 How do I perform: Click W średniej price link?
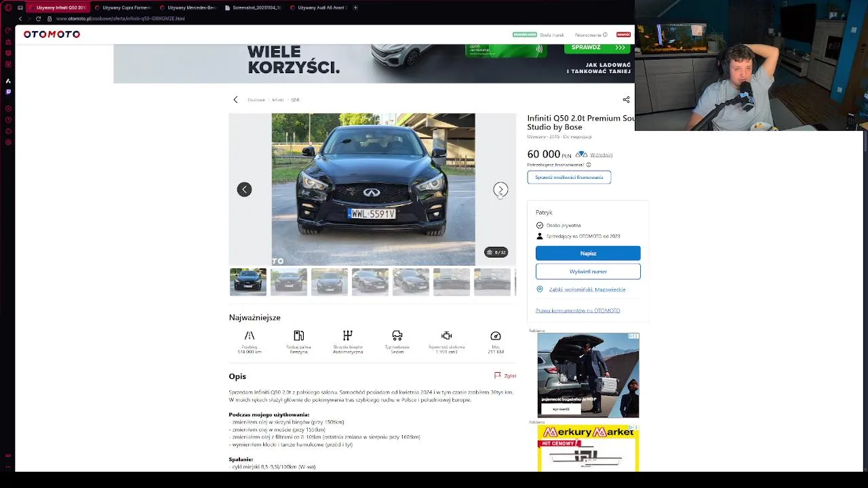click(x=601, y=155)
